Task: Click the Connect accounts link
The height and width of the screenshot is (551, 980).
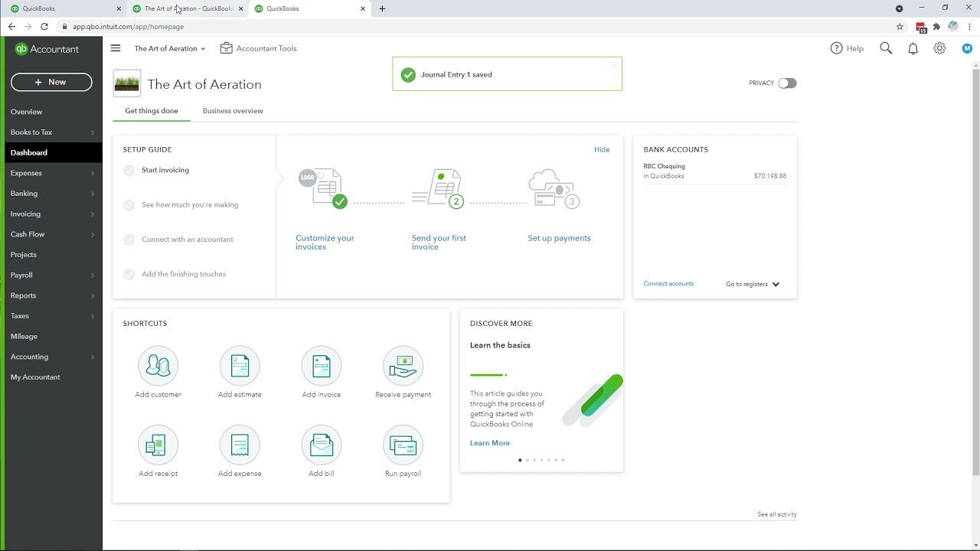Action: click(x=668, y=284)
